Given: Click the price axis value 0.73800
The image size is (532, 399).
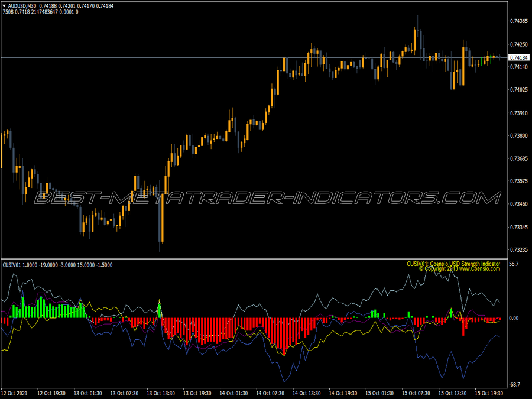Looking at the screenshot, I should 519,136.
